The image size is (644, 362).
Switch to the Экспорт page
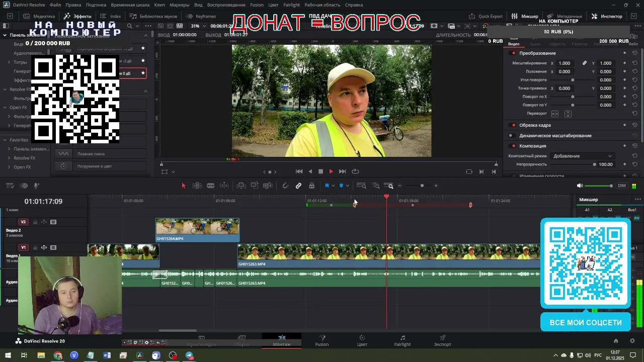(x=443, y=340)
